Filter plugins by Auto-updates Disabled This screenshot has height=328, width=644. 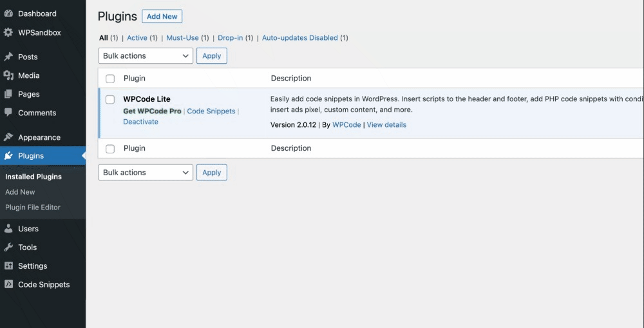(x=299, y=38)
